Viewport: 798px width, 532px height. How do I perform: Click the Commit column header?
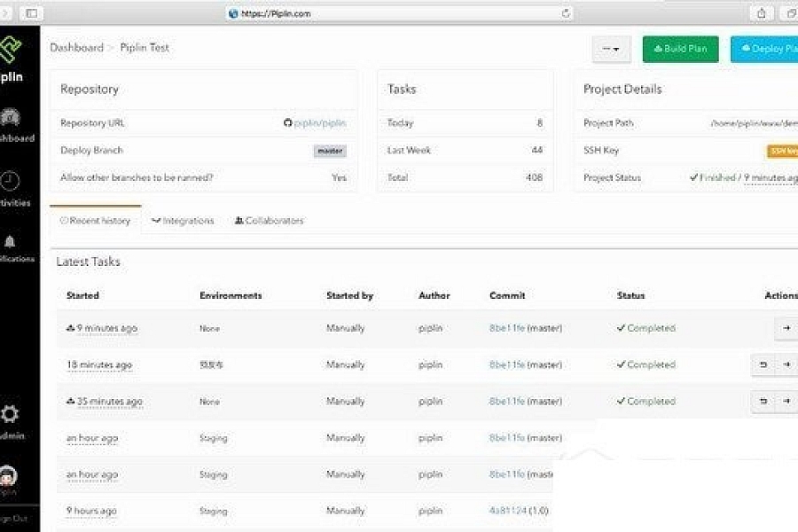(x=507, y=295)
